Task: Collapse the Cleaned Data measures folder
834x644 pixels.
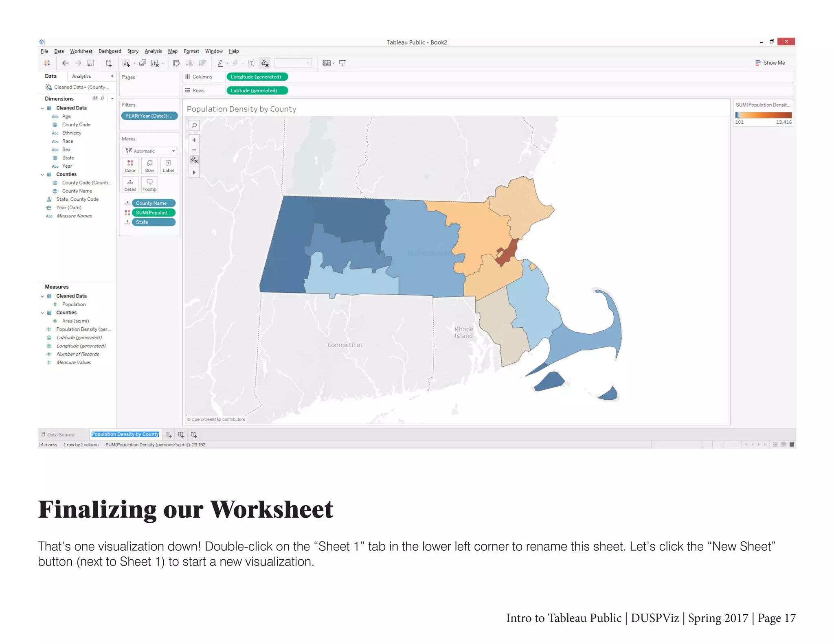Action: (x=42, y=296)
